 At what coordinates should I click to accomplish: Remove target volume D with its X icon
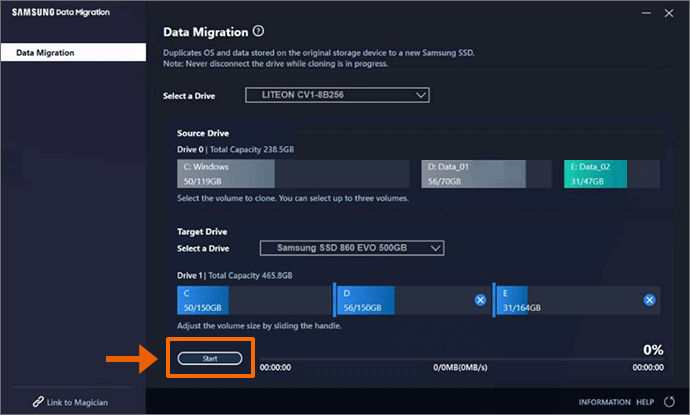click(480, 300)
